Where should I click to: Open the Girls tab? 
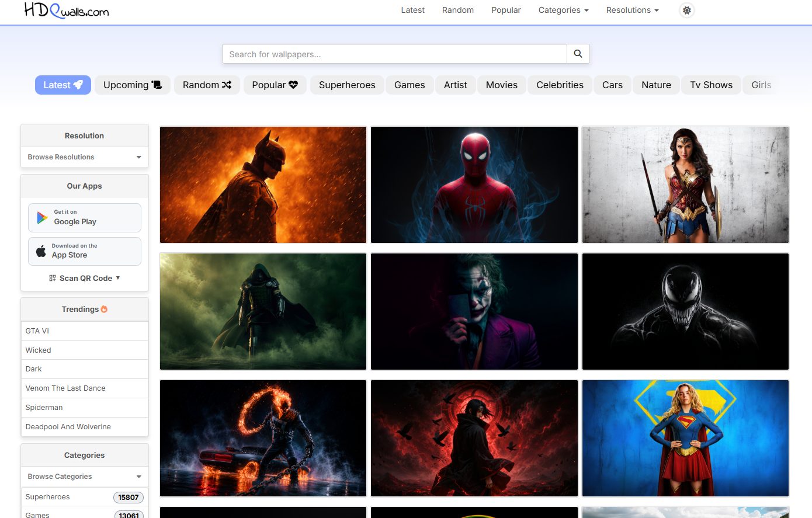click(x=761, y=85)
